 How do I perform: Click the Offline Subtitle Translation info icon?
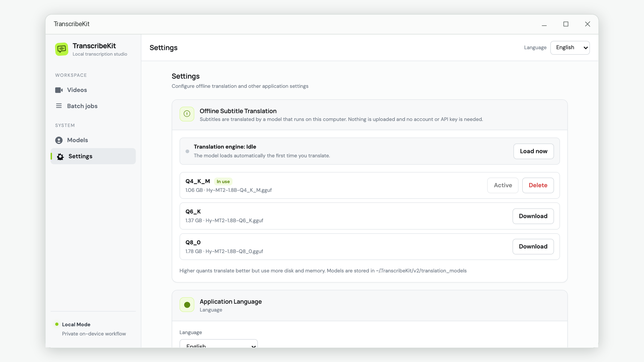187,114
